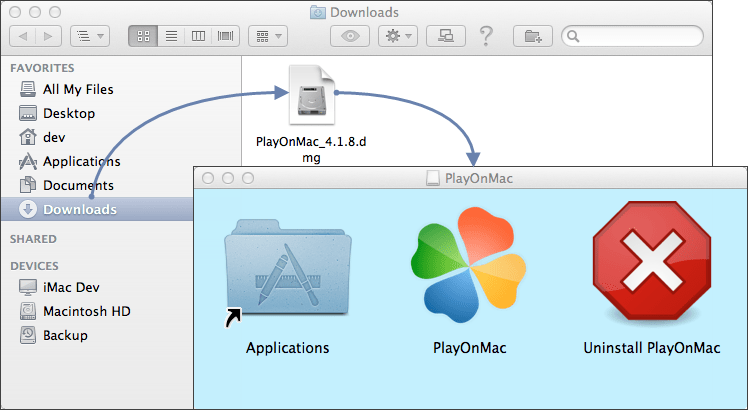Click the DEVICES sidebar header
748x410 pixels.
tap(34, 265)
